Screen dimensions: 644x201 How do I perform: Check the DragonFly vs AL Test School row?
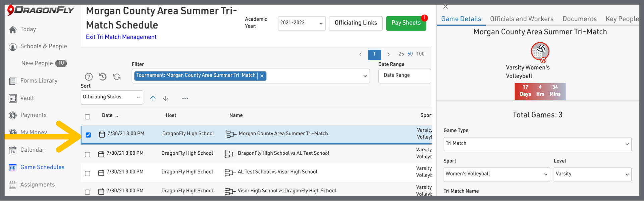pyautogui.click(x=88, y=155)
